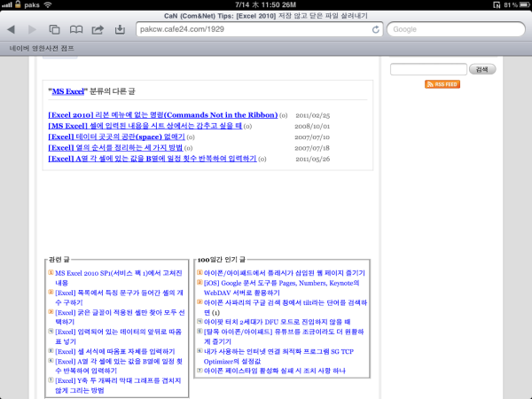Click the date 2007/07/18
The height and width of the screenshot is (399, 532).
click(312, 148)
